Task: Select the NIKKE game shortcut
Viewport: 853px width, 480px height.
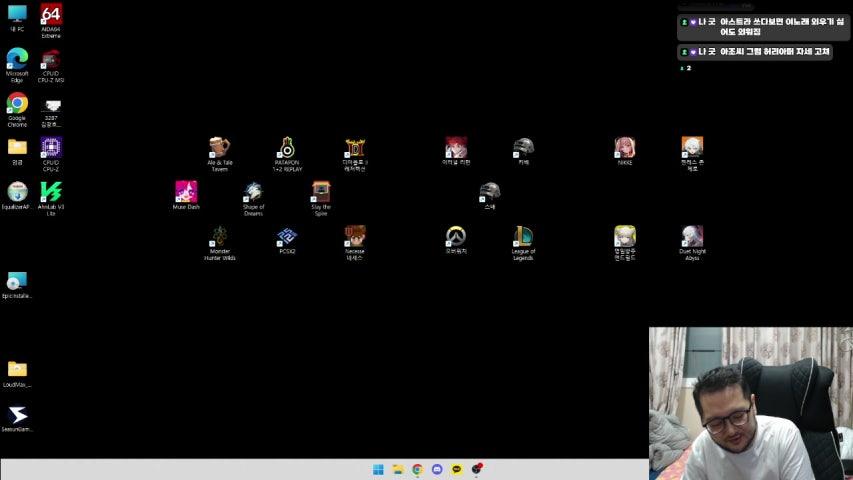Action: [625, 148]
